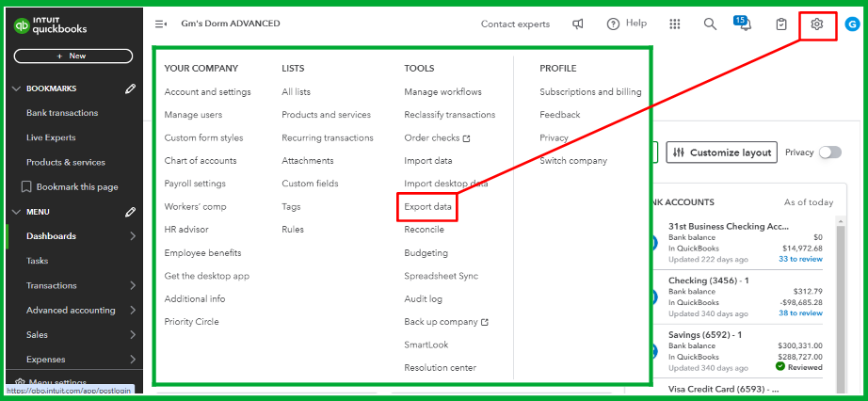Viewport: 868px width, 401px height.
Task: Open Budgeting tool
Action: click(x=426, y=252)
